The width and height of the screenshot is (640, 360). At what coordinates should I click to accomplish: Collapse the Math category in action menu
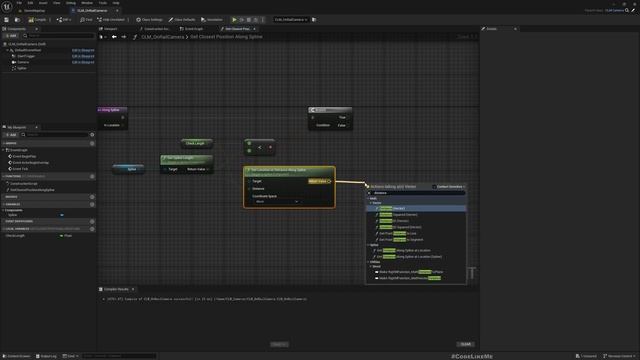coord(369,199)
